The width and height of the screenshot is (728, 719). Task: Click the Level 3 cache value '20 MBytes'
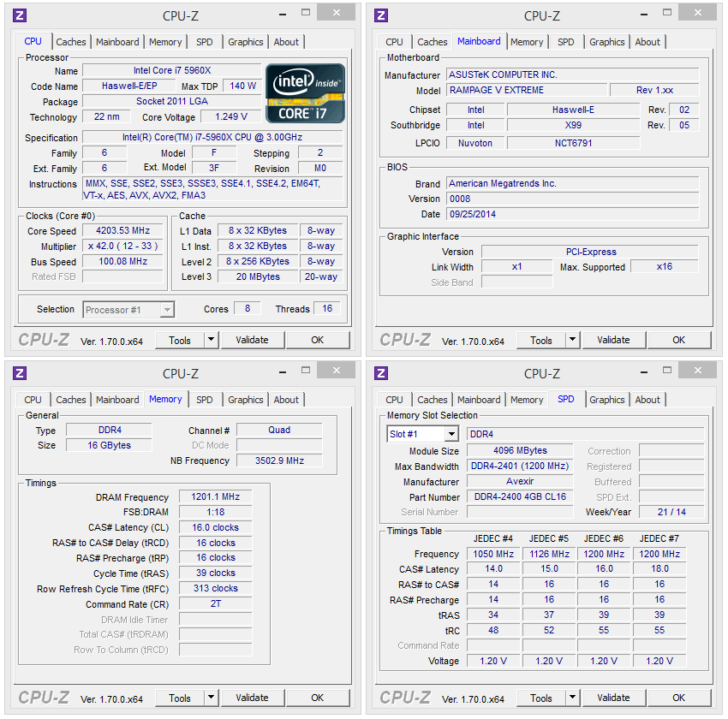(x=258, y=276)
